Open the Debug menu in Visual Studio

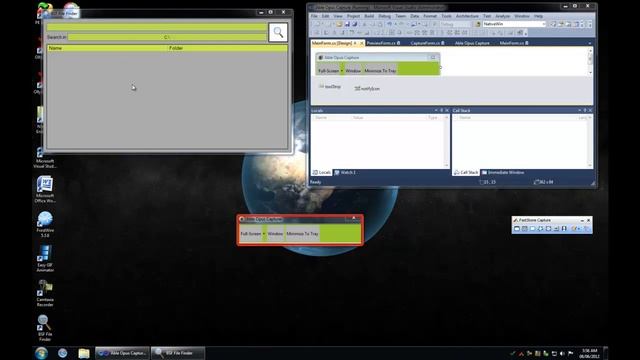[x=384, y=16]
